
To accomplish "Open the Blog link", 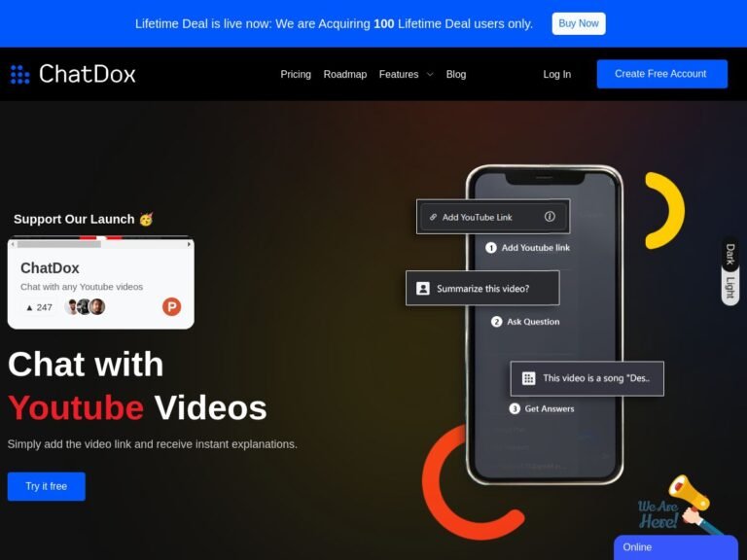I will coord(456,74).
